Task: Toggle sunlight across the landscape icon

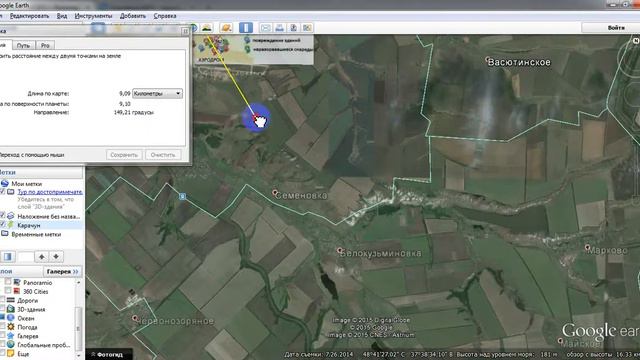Action: click(x=207, y=28)
